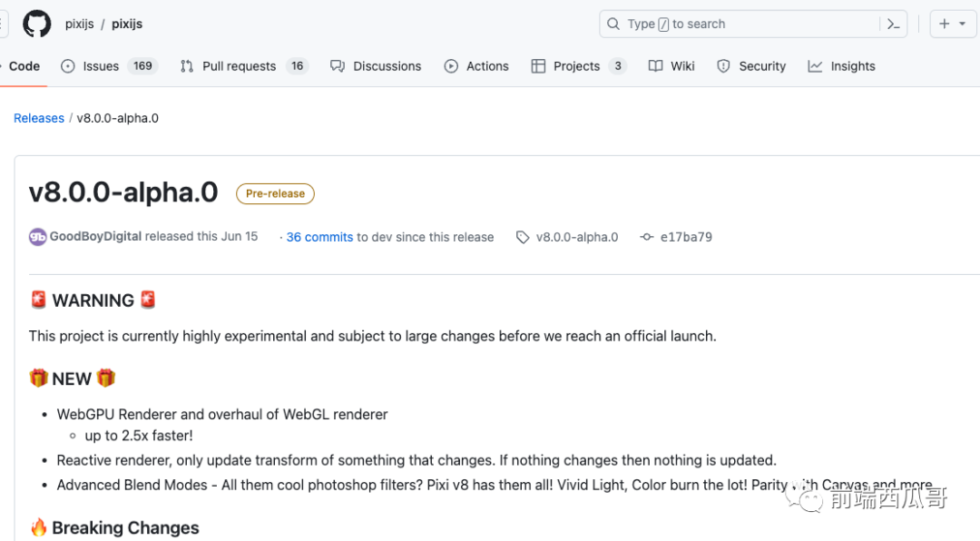
Task: Switch to Pull requests tab
Action: coord(244,66)
